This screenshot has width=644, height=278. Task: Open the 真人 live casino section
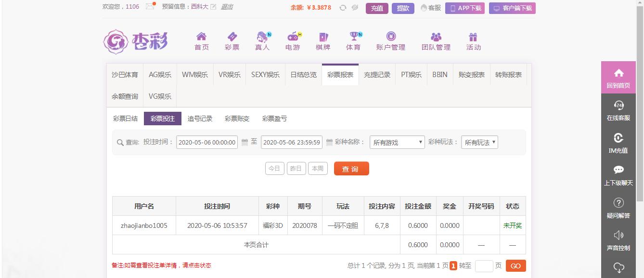click(261, 41)
